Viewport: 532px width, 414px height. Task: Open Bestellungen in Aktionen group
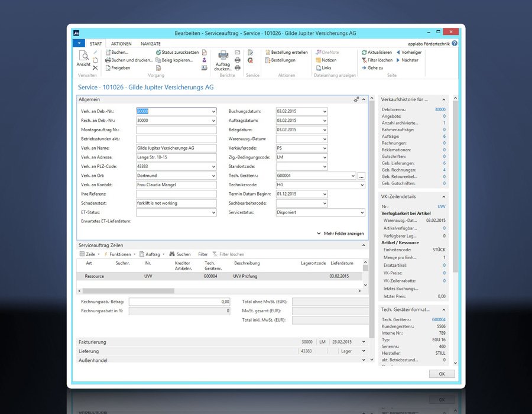coord(280,60)
